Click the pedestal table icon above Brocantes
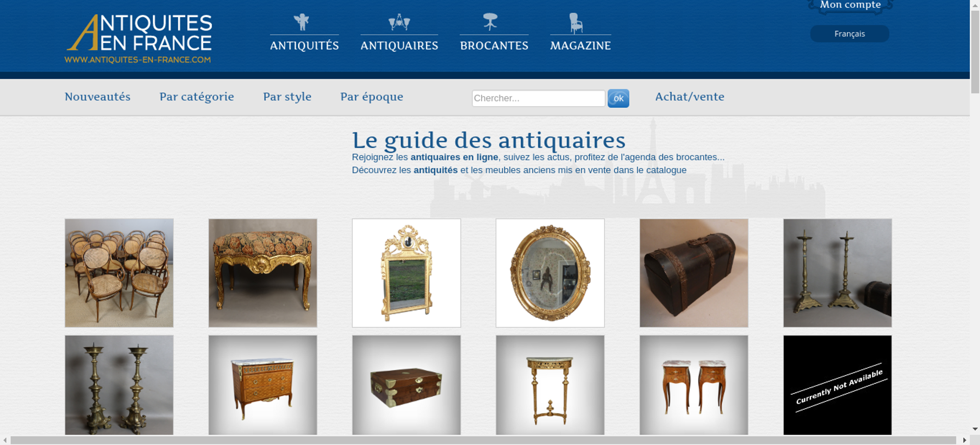980x445 pixels. [490, 22]
